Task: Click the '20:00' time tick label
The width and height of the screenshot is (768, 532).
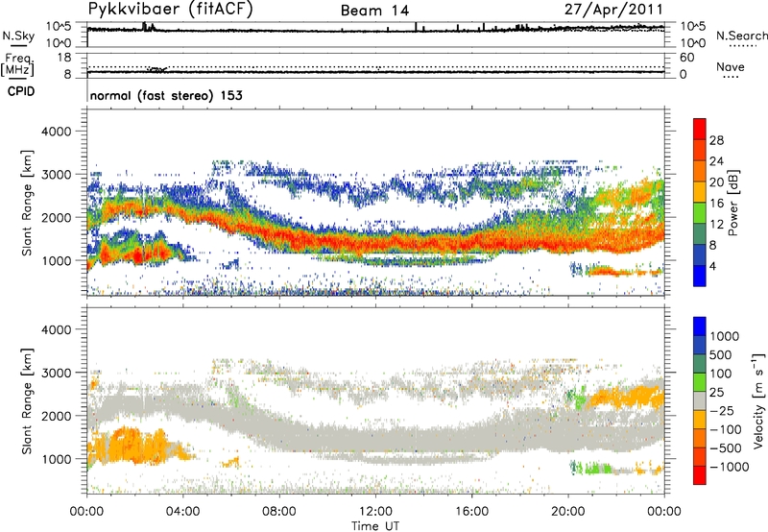Action: pos(567,512)
